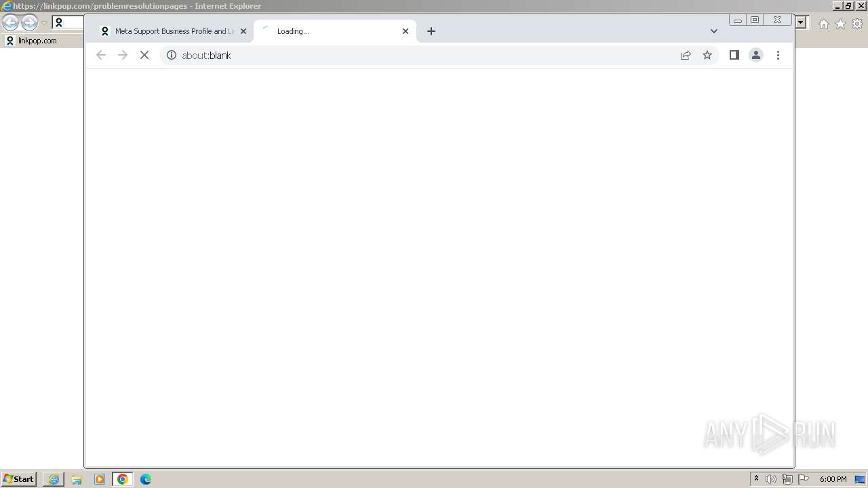868x488 pixels.
Task: Open Internet Explorer tools gear
Action: tap(857, 24)
